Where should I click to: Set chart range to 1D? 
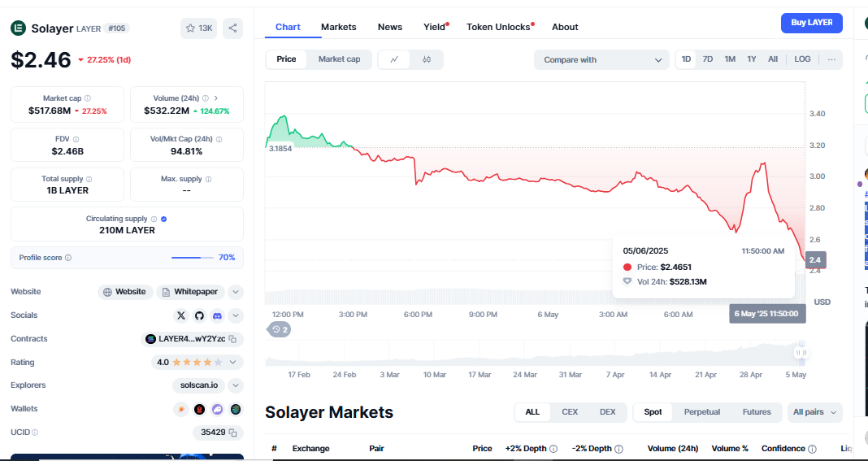[686, 59]
